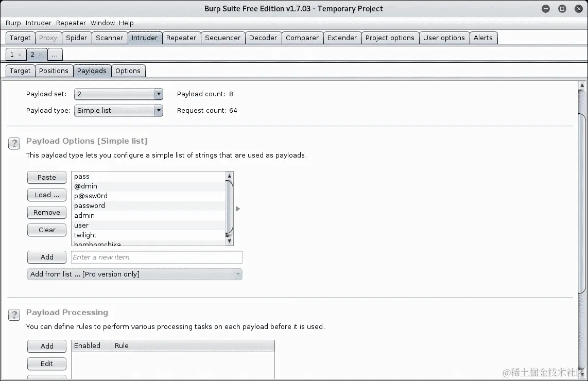The image size is (588, 381).
Task: Maximize the Burp Suite window
Action: click(562, 9)
